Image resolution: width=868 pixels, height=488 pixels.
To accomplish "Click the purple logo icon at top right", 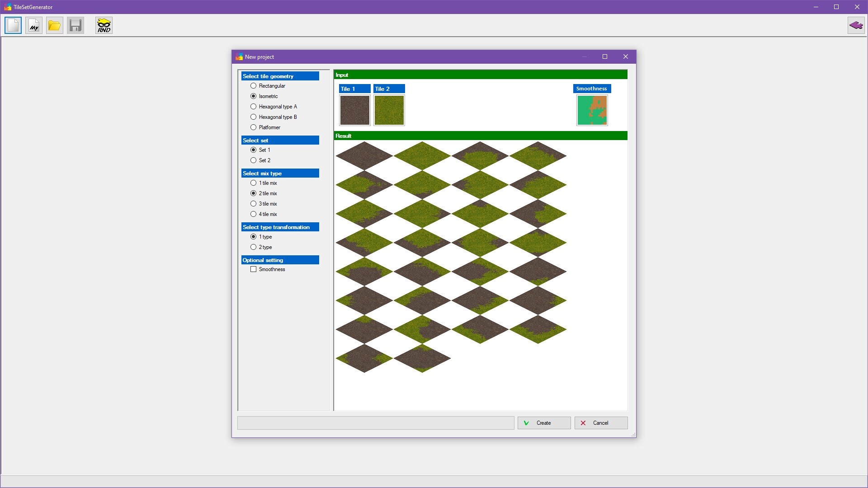I will pyautogui.click(x=856, y=25).
